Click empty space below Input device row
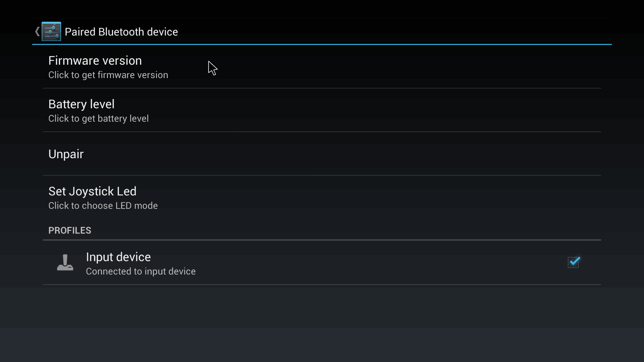This screenshot has width=644, height=362. [x=322, y=322]
